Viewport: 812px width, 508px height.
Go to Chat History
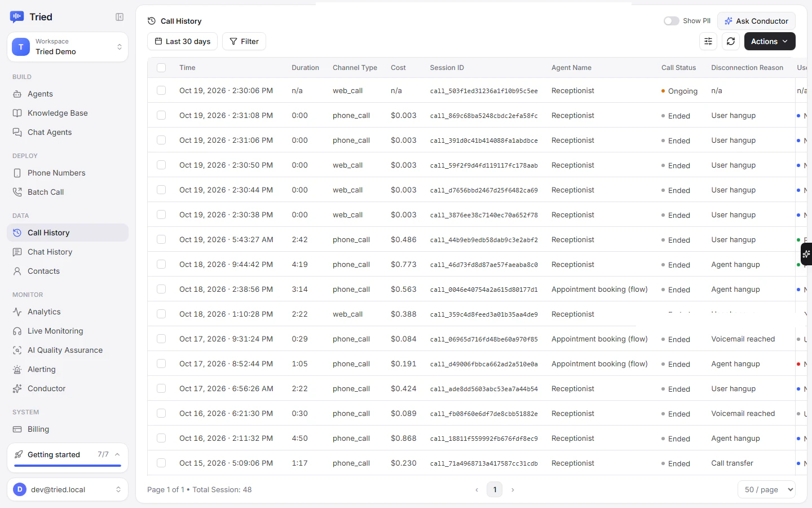tap(68, 252)
